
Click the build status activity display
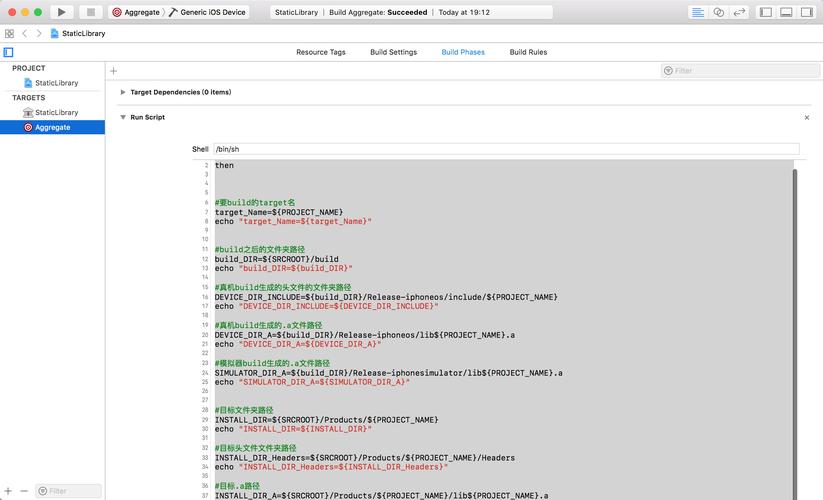coord(412,12)
